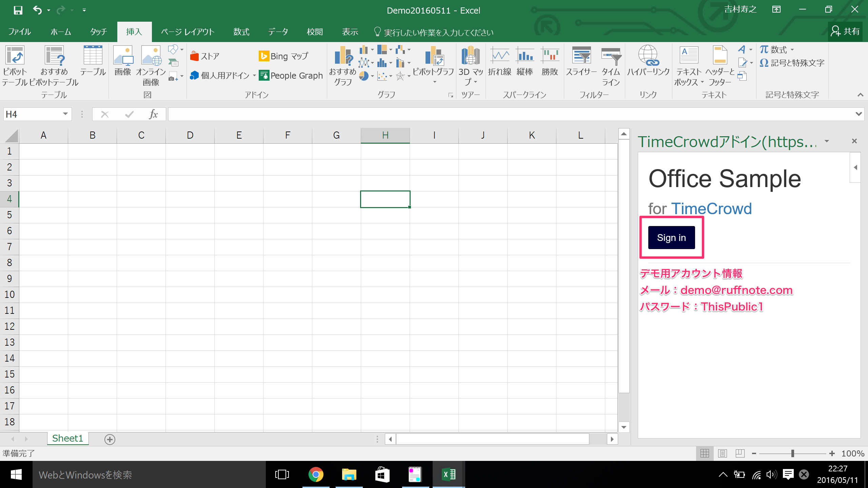Open Recommended Charts (おすすめグラフ)

[343, 66]
